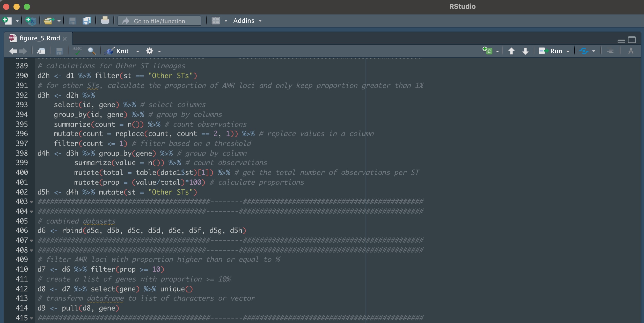644x323 pixels.
Task: Click the save all documents icon
Action: click(87, 21)
